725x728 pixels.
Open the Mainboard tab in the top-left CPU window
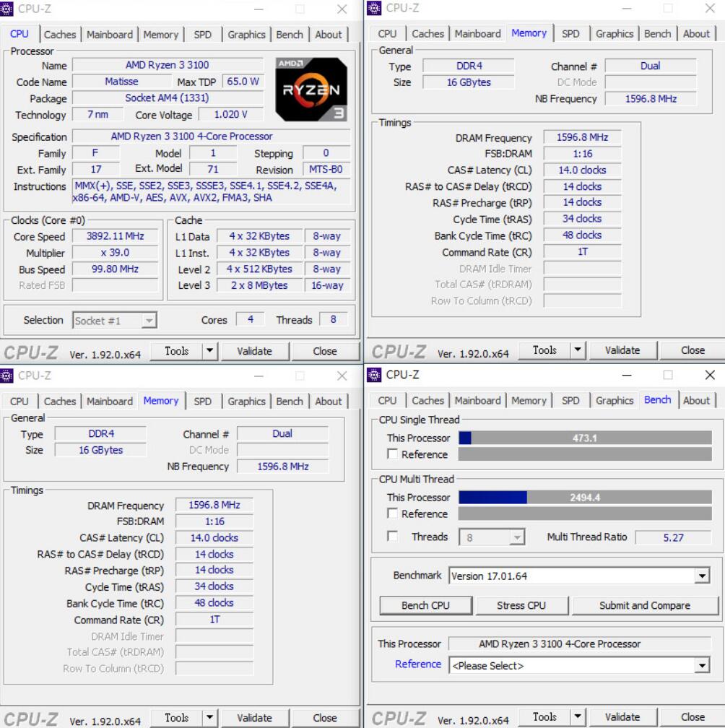pos(110,35)
